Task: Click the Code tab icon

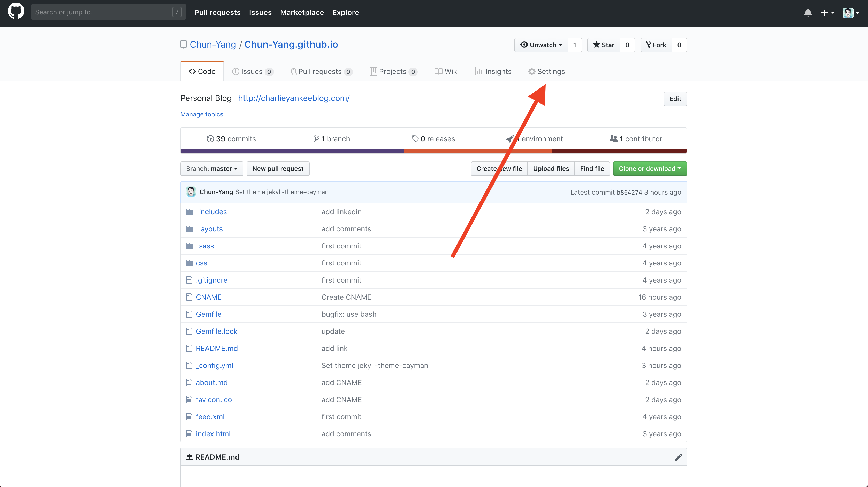Action: point(192,71)
